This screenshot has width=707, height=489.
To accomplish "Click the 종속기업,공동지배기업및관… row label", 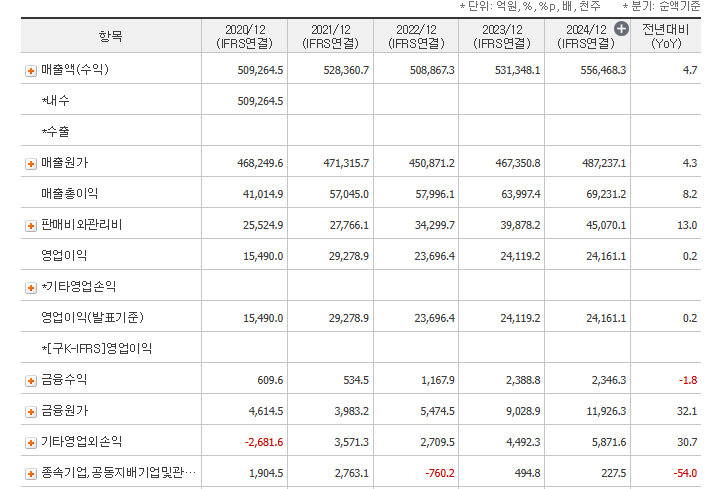I will click(x=119, y=473).
